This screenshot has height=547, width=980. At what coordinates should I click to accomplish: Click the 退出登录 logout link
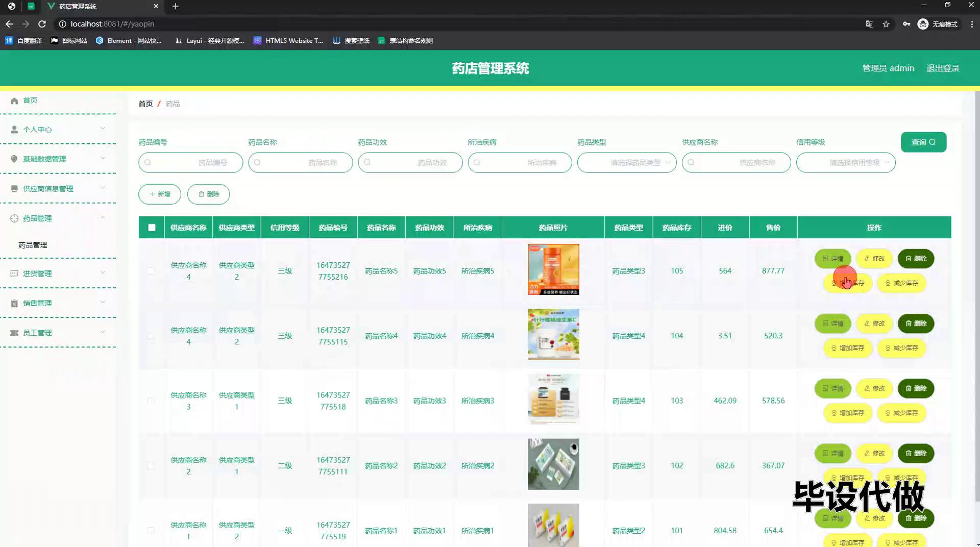coord(942,68)
